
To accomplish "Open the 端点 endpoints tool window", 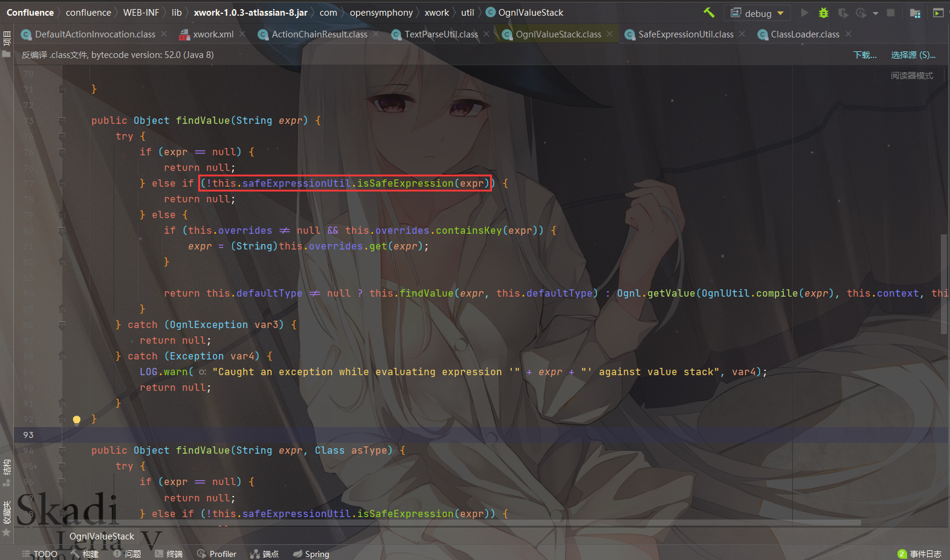I will coord(265,554).
